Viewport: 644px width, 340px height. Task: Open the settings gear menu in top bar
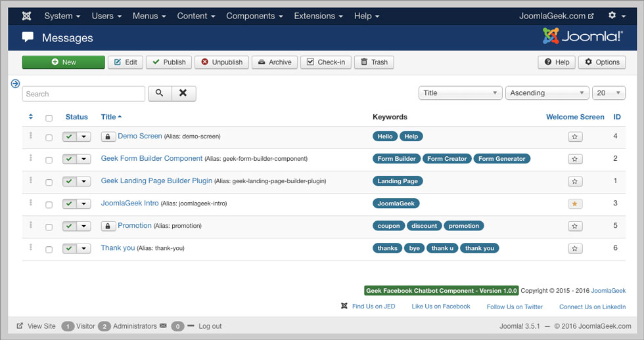tap(616, 16)
